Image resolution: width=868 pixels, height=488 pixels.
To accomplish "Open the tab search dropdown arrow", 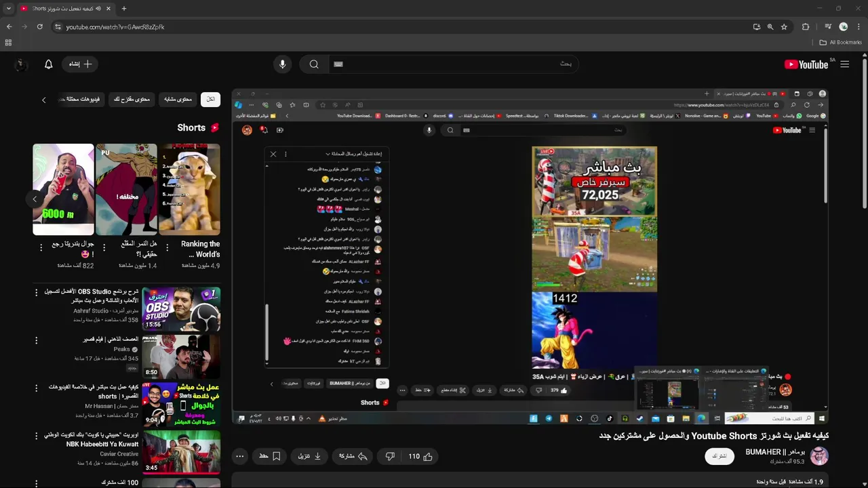I will (8, 8).
